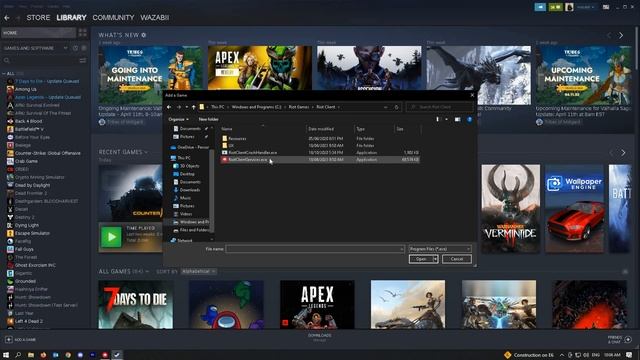Click New folder in file dialog
This screenshot has height=360, width=640.
click(208, 119)
